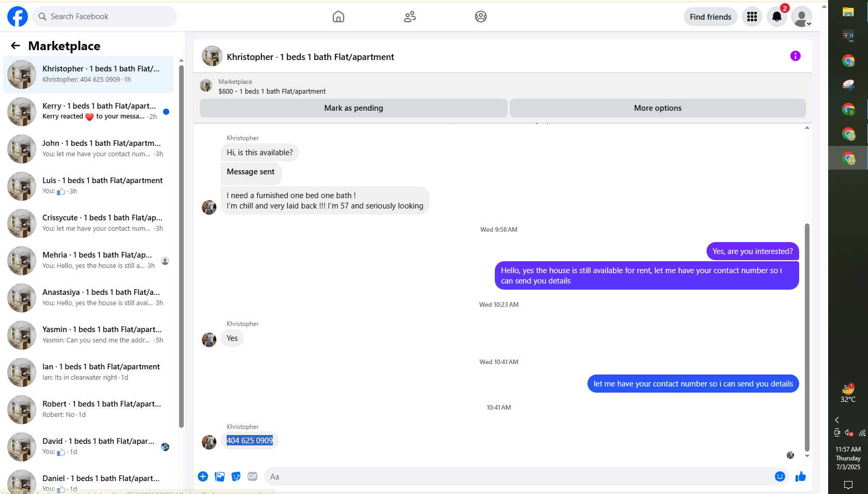Open conversation information purple icon
868x494 pixels.
point(796,56)
